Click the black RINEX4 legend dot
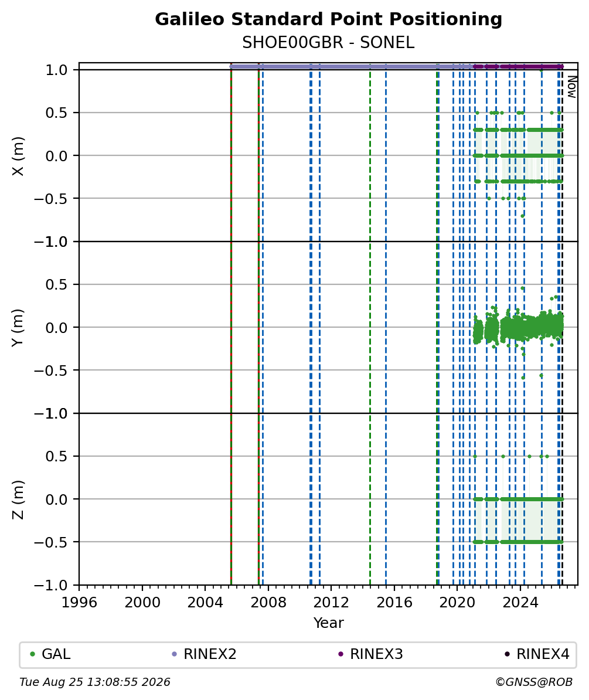Image resolution: width=589 pixels, height=700 pixels. pyautogui.click(x=508, y=654)
